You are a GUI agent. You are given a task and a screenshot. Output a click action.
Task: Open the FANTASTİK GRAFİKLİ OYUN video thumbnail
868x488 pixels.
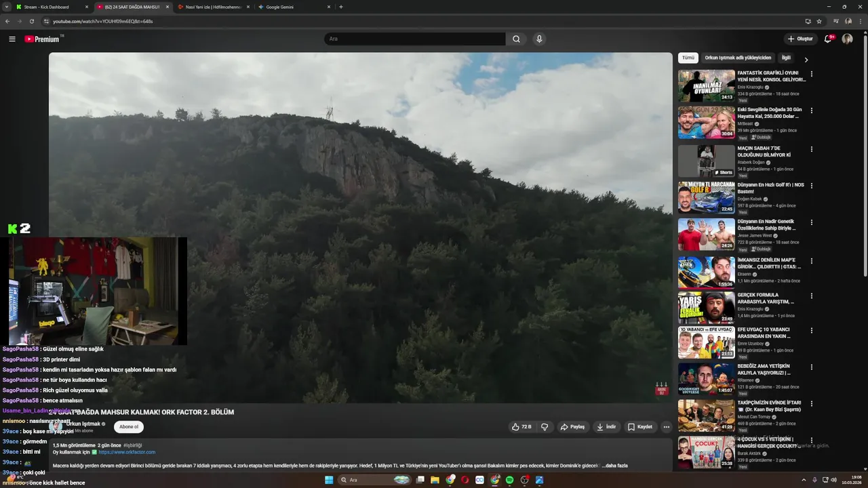point(707,85)
